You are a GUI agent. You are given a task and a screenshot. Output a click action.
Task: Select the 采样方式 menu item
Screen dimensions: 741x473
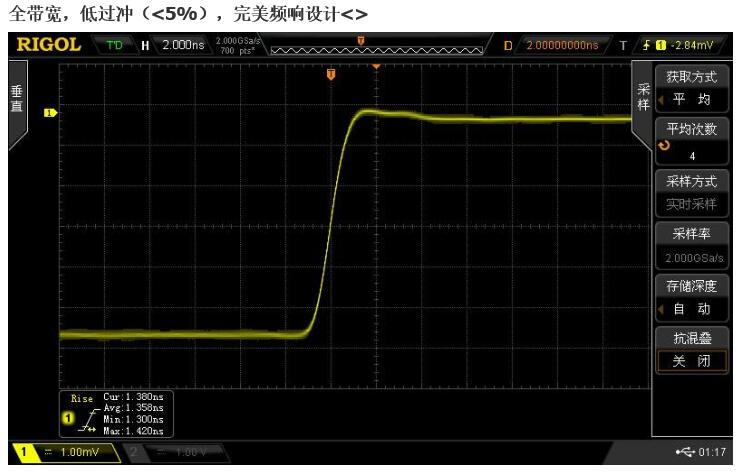coord(691,192)
